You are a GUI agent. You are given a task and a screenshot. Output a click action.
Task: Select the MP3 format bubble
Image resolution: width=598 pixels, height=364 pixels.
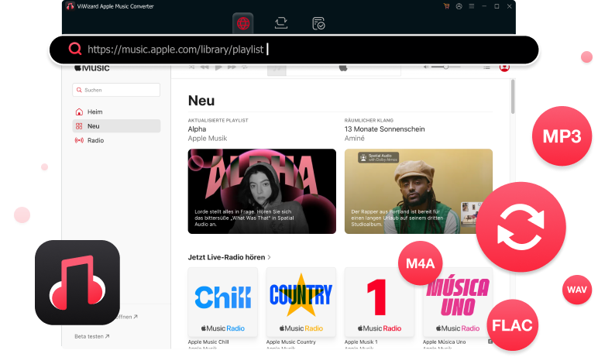tap(562, 136)
